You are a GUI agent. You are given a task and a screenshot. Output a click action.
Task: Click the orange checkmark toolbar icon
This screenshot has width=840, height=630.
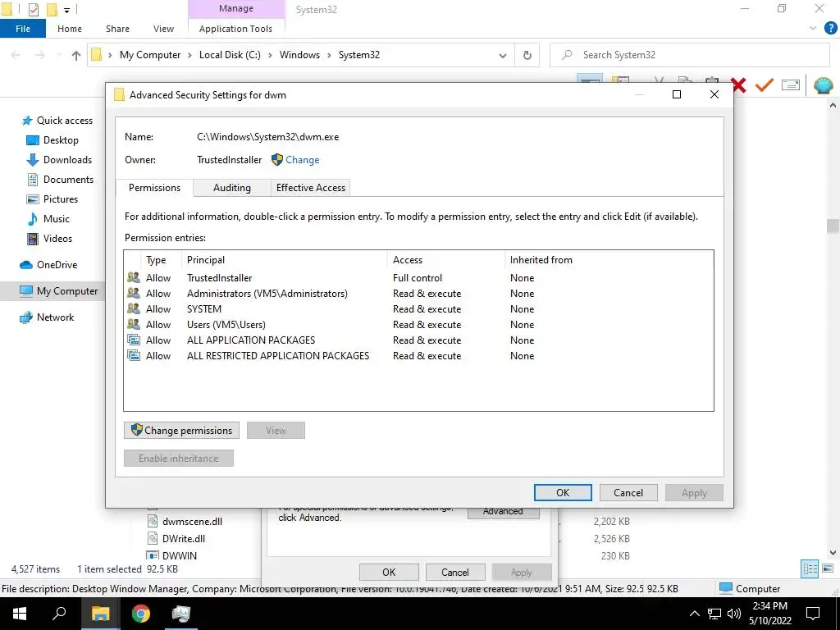[765, 85]
